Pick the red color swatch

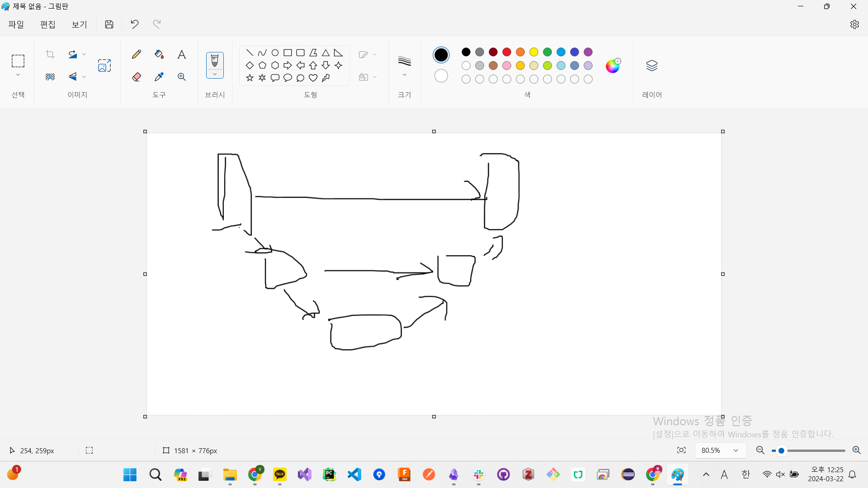point(507,52)
